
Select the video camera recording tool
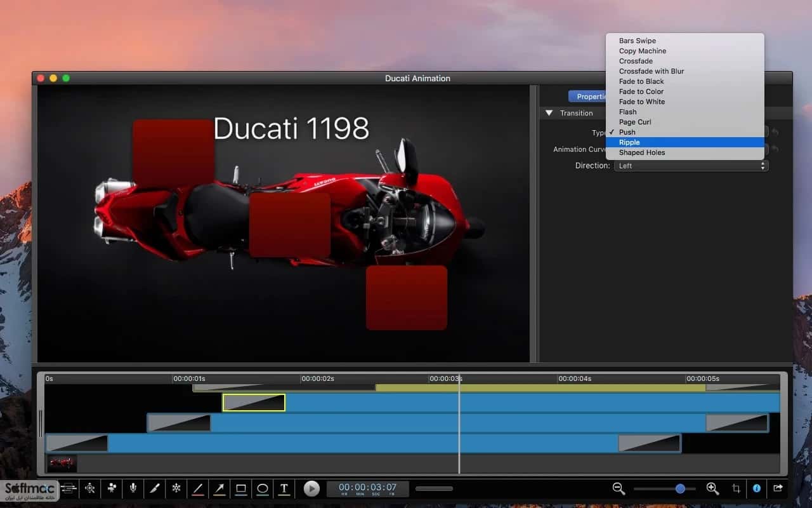pos(112,488)
